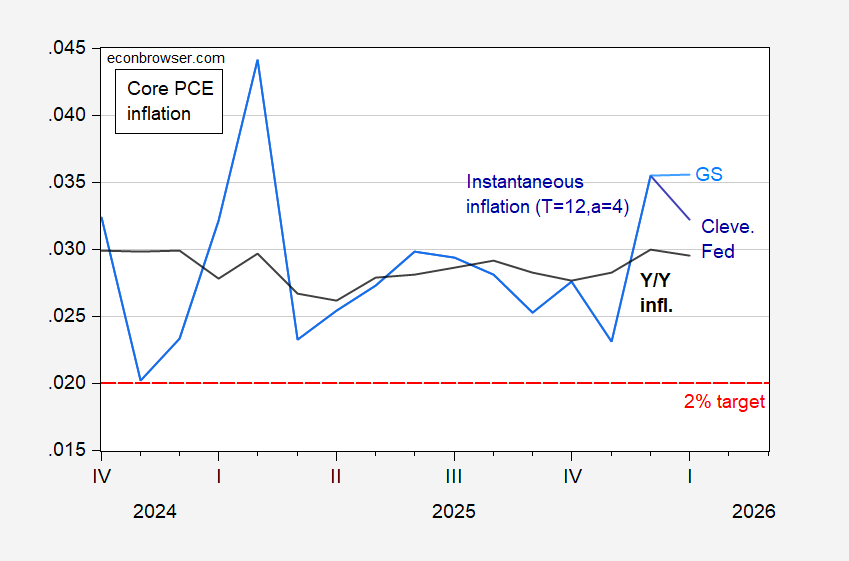This screenshot has width=849, height=561.
Task: Click the 2025 year label
Action: pyautogui.click(x=453, y=511)
